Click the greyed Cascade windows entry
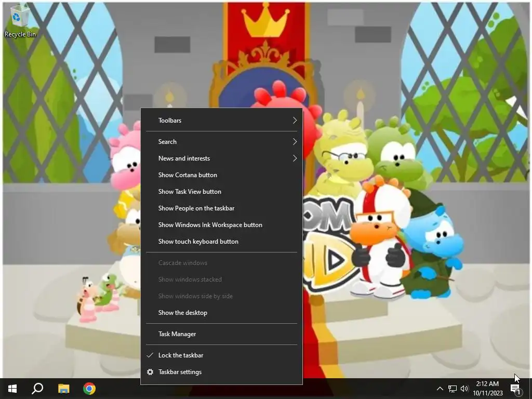Image resolution: width=532 pixels, height=399 pixels. tap(221, 263)
